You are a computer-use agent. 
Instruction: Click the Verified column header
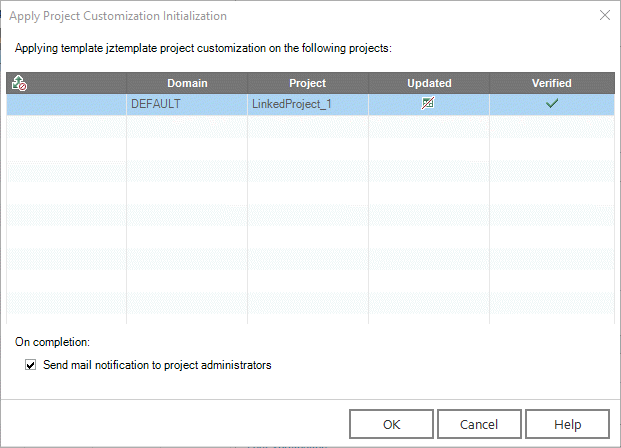pos(551,84)
